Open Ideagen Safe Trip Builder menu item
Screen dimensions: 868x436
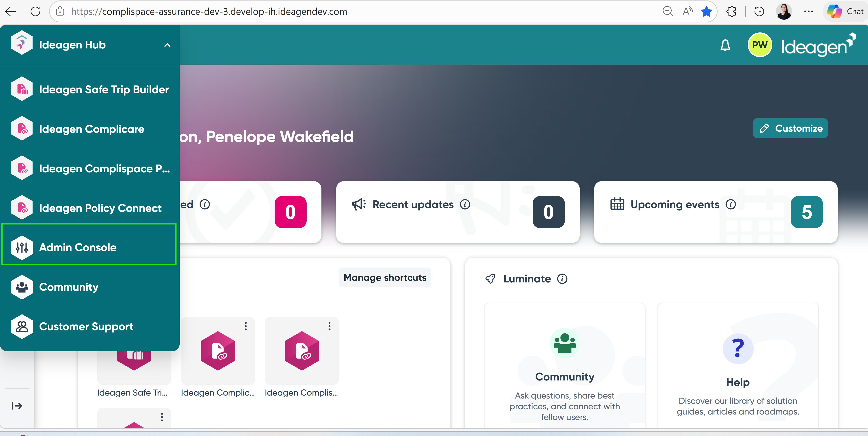[90, 89]
